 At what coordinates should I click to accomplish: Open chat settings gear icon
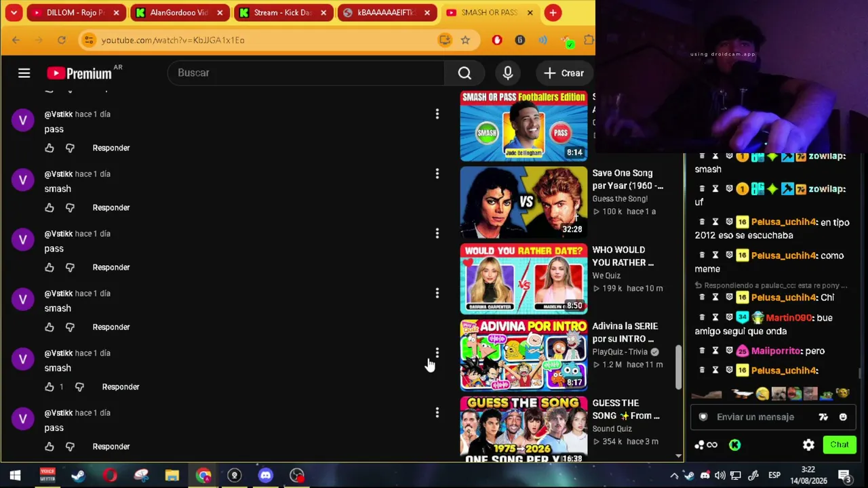click(x=808, y=445)
